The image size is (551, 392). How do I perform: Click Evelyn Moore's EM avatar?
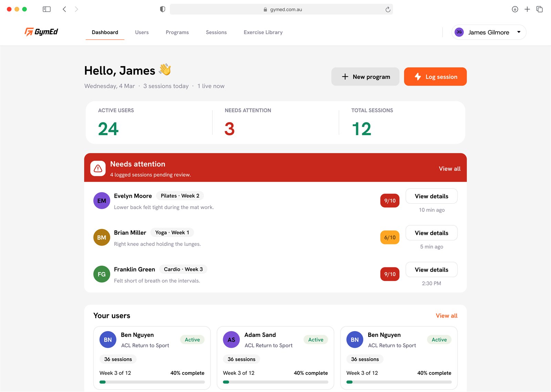tap(102, 201)
